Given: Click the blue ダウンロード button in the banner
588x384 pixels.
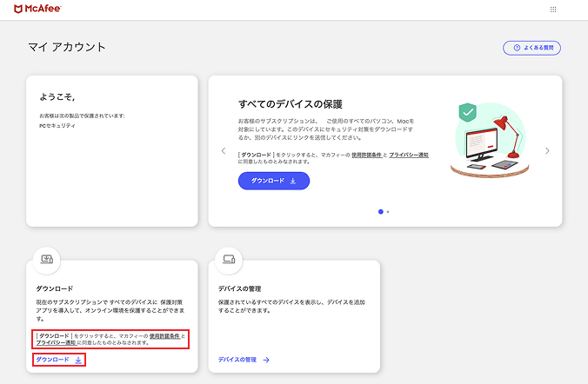Looking at the screenshot, I should (274, 181).
